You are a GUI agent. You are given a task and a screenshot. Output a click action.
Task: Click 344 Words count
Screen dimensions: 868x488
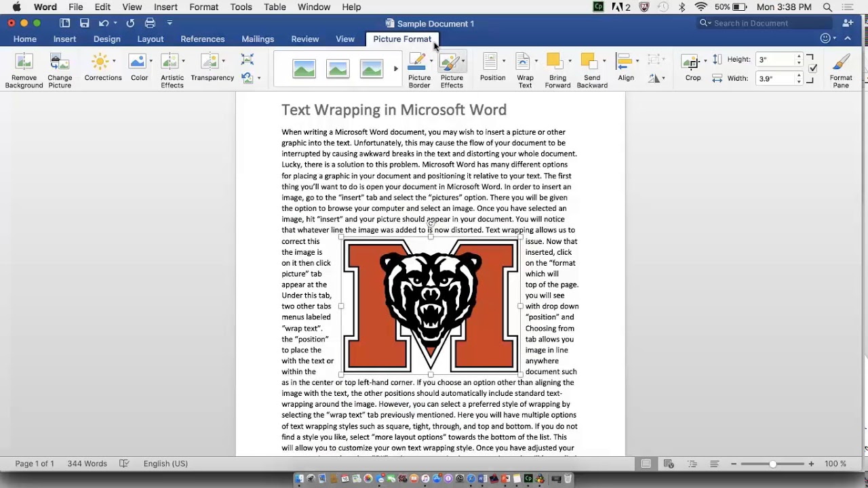click(x=87, y=464)
